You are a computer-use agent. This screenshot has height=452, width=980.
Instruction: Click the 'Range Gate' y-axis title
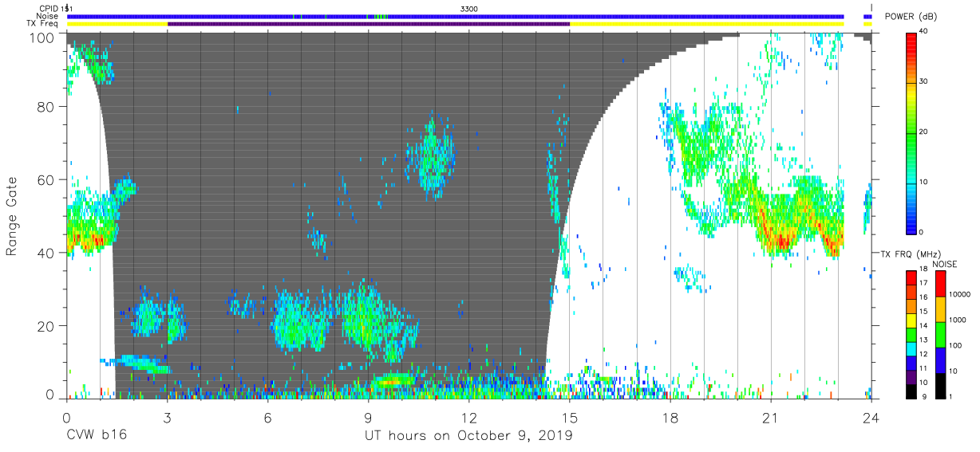[x=12, y=216]
